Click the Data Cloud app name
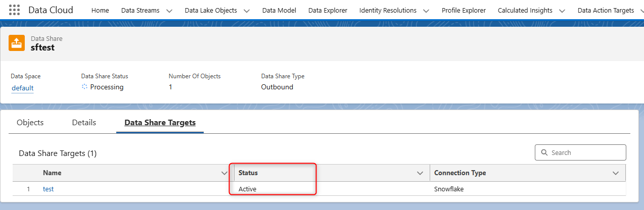This screenshot has height=210, width=644. click(51, 10)
